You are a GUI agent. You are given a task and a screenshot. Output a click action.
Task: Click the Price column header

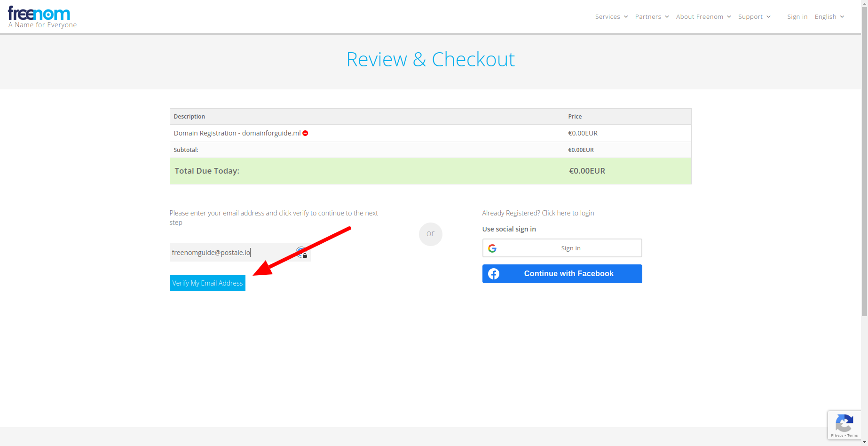coord(575,117)
